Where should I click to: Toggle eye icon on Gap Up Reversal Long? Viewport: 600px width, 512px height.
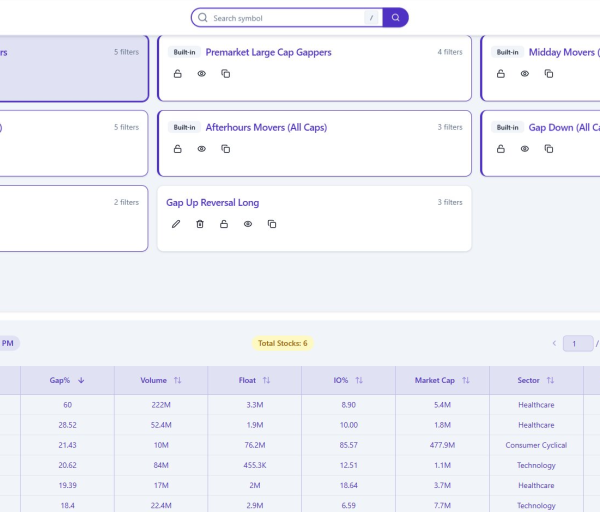(x=248, y=224)
